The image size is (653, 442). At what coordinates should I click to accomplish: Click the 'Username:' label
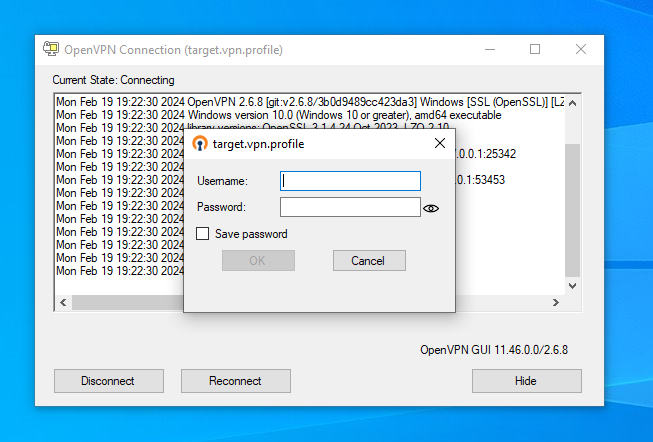pos(222,181)
